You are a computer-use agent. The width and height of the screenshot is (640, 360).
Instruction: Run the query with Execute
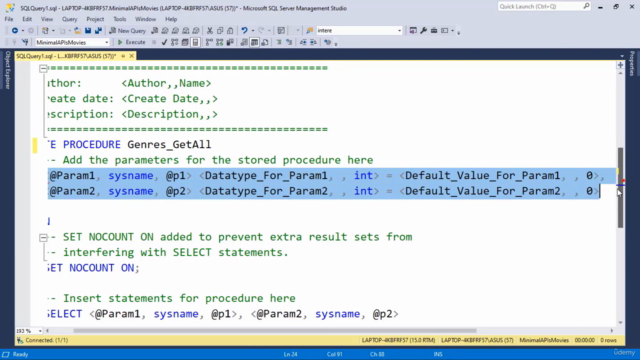coord(131,42)
